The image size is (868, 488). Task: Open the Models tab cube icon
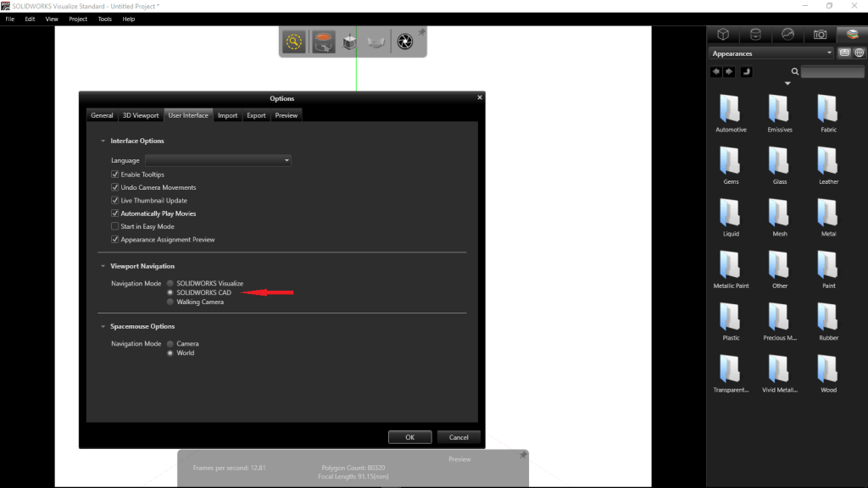click(723, 34)
